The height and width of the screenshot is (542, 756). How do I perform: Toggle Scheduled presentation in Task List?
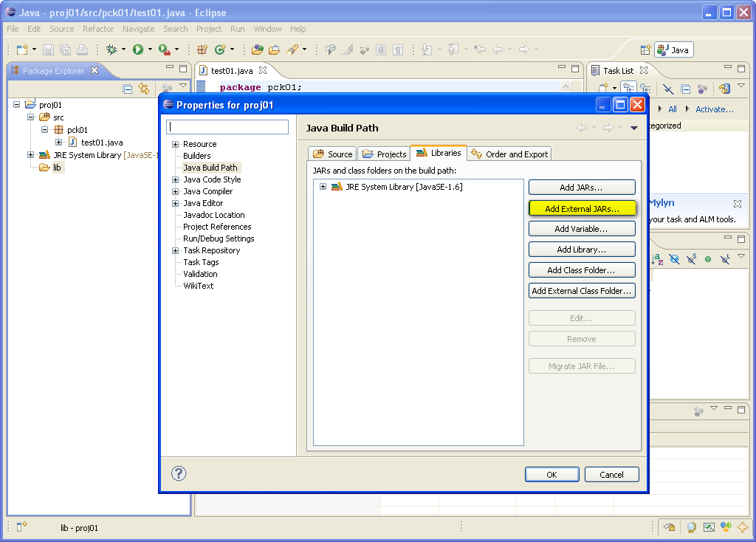point(645,89)
